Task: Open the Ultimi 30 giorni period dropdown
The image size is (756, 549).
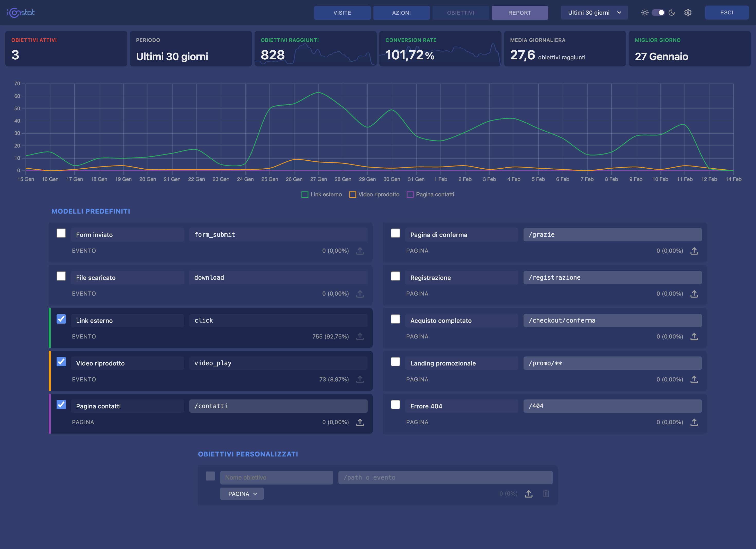Action: (x=594, y=13)
